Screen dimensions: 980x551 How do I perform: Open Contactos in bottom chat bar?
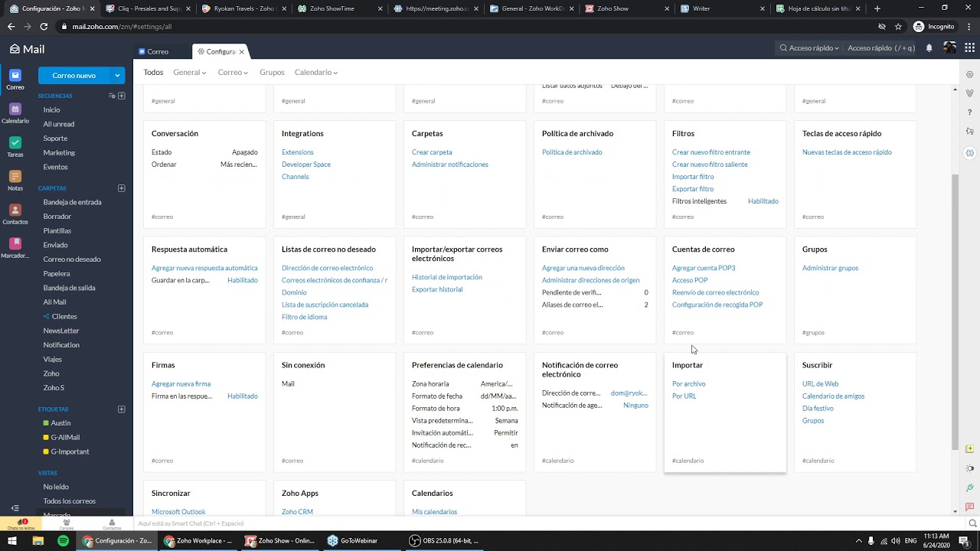click(x=112, y=524)
